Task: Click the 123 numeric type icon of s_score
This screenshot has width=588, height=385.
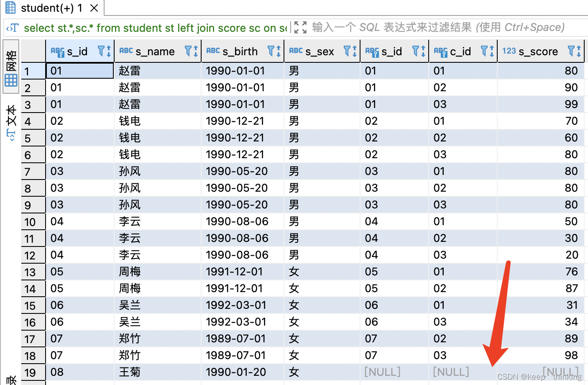Action: [x=509, y=51]
